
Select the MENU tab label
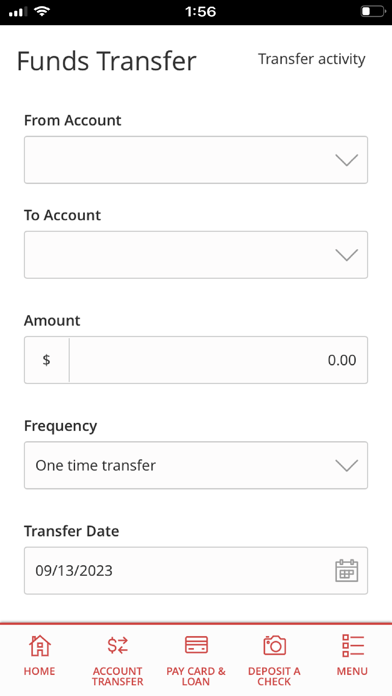coord(352,671)
